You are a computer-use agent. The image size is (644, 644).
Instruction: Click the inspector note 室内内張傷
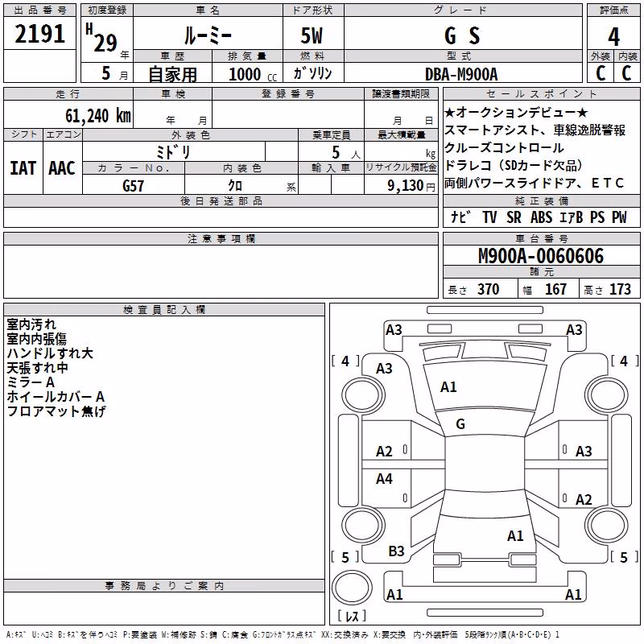[36, 338]
